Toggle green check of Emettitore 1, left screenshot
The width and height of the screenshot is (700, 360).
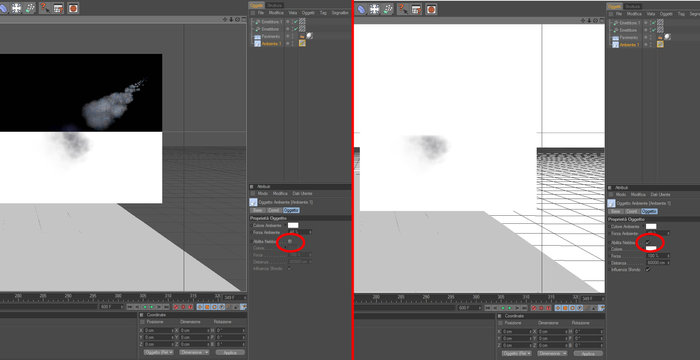[x=295, y=21]
